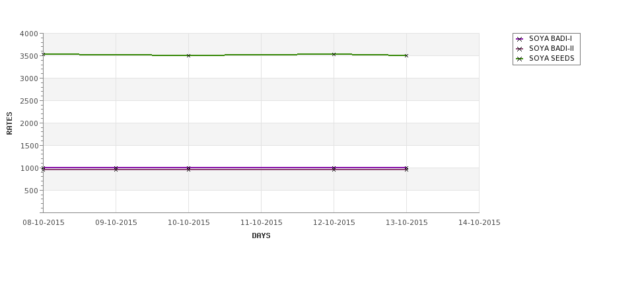Click the SOYA BADI-I legend marker icon
The image size is (644, 283).
[520, 39]
